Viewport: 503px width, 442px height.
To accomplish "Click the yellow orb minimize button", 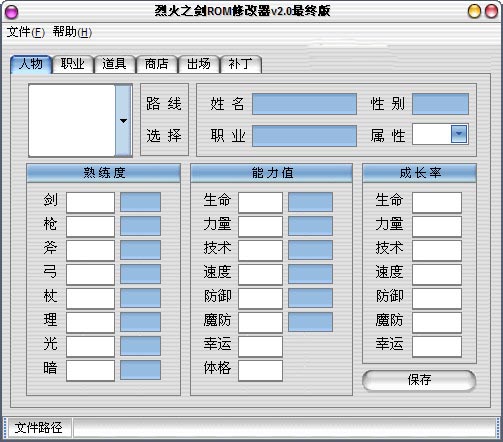I will click(474, 11).
